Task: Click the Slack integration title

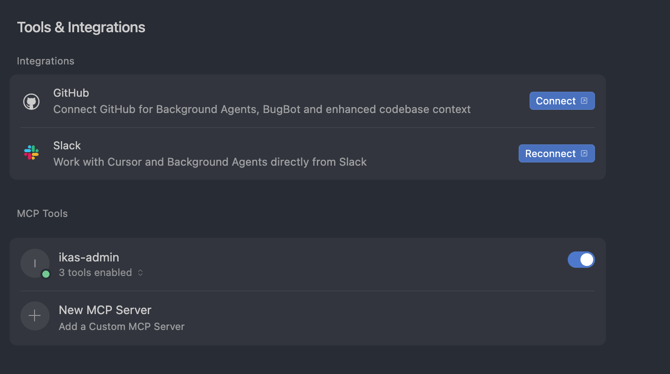Action: point(67,145)
